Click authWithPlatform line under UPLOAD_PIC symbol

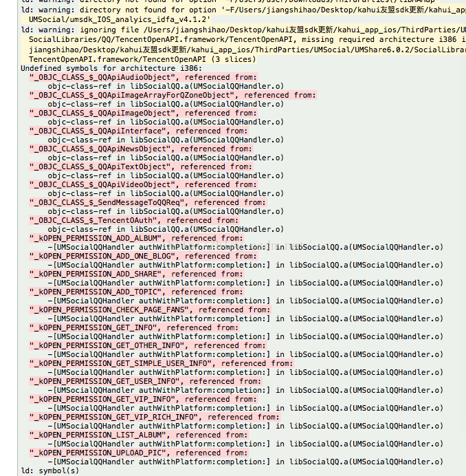click(245, 462)
